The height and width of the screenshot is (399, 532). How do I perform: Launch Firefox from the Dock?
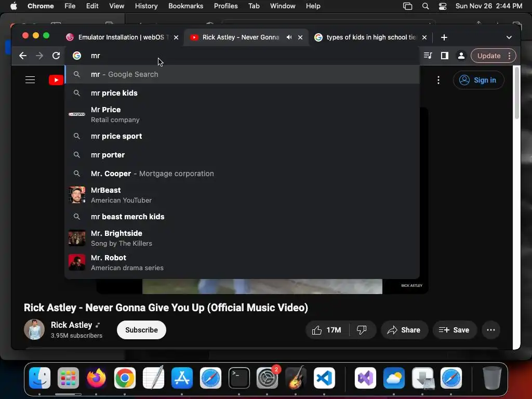(x=96, y=378)
